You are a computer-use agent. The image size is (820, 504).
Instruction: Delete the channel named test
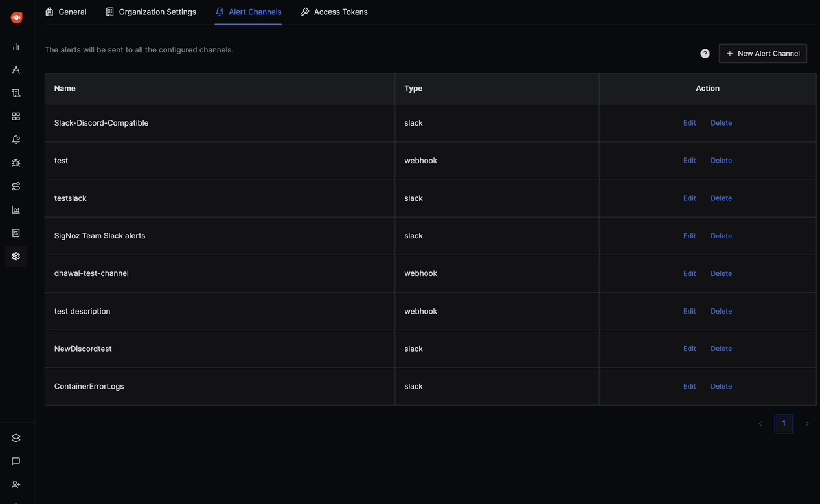click(x=722, y=161)
